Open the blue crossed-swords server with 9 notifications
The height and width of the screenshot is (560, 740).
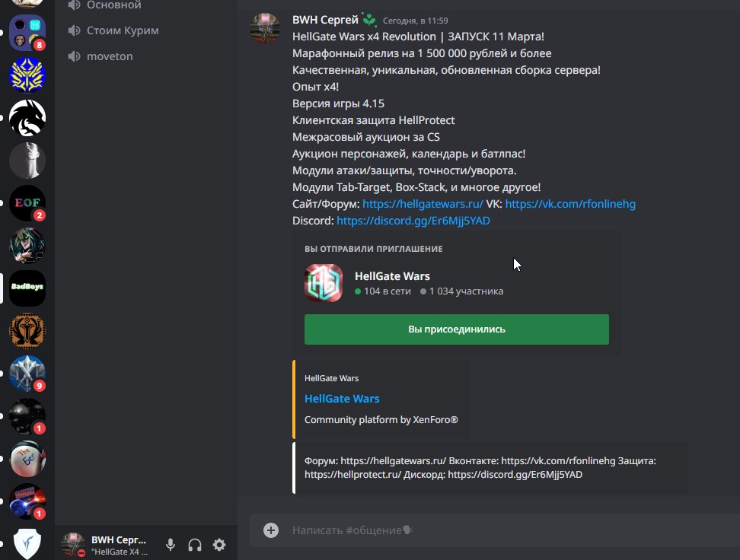click(27, 373)
